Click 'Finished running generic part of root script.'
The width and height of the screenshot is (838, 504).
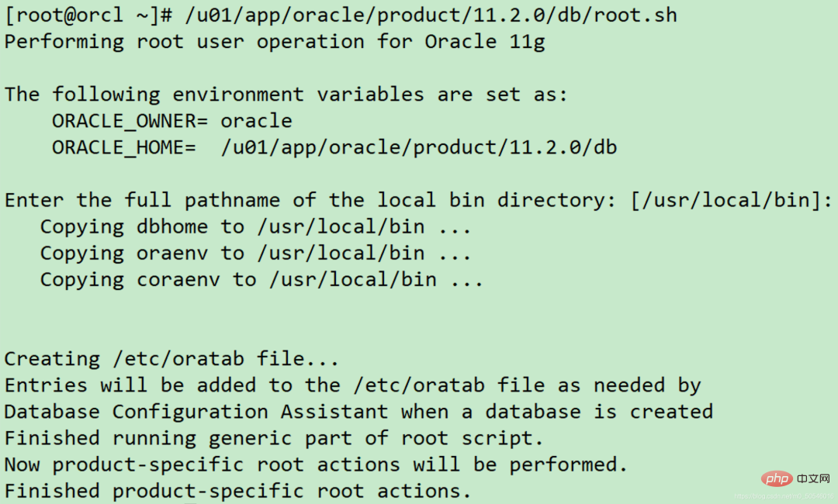274,438
